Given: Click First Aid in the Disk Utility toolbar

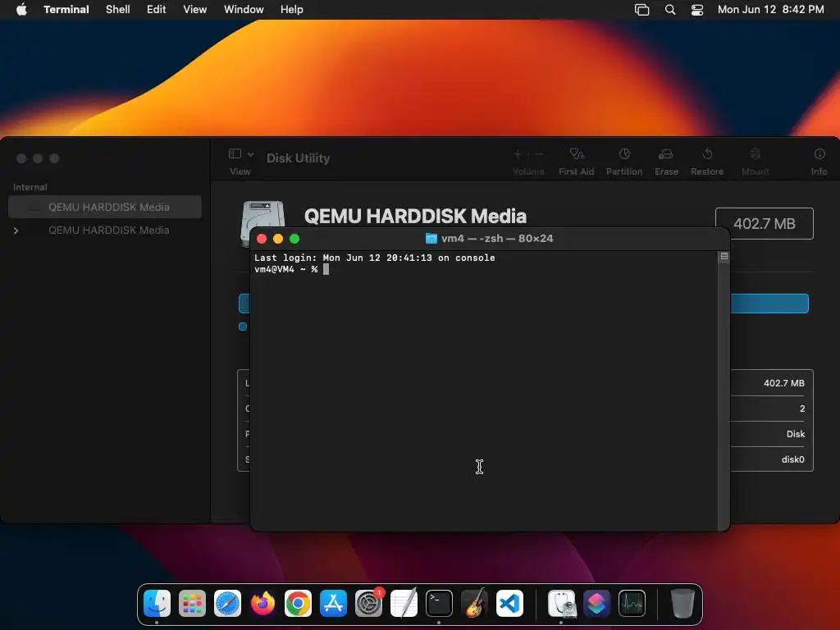Looking at the screenshot, I should coord(576,162).
